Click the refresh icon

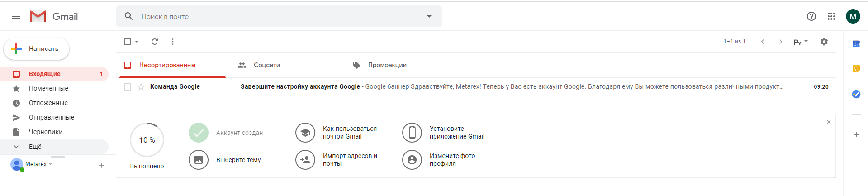tap(155, 42)
